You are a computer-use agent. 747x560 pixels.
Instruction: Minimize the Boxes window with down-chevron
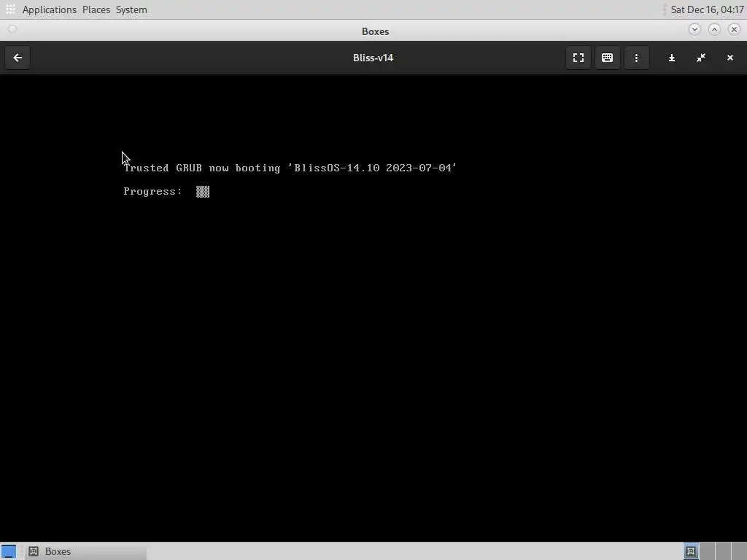(694, 29)
